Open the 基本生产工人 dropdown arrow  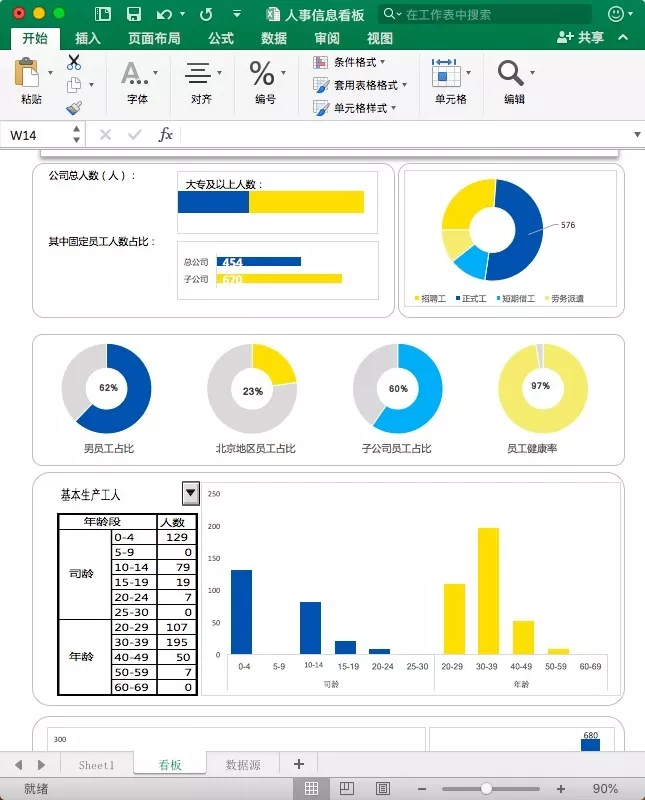pyautogui.click(x=190, y=493)
